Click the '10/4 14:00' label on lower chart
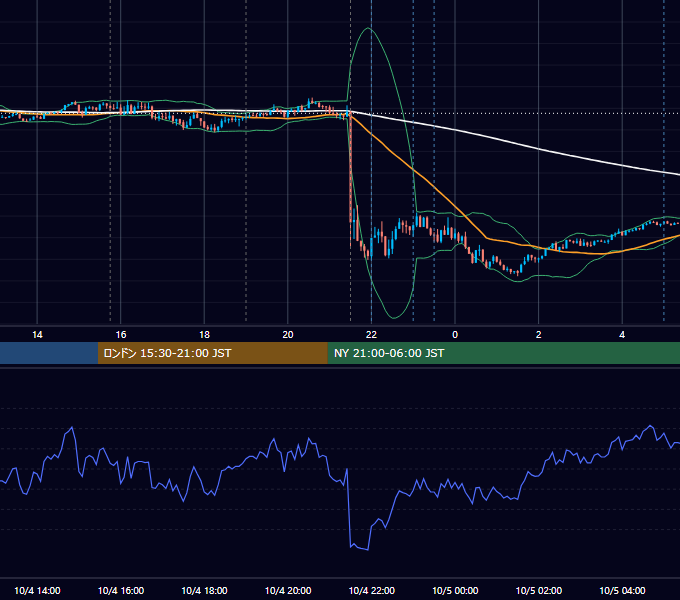680x600 pixels. [x=37, y=590]
